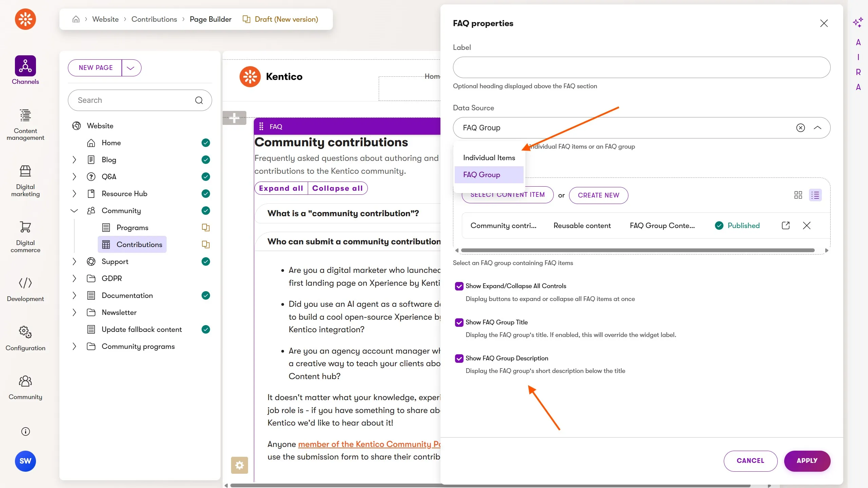
Task: Uncheck Show Expand/Collapse All Controls
Action: pos(459,286)
